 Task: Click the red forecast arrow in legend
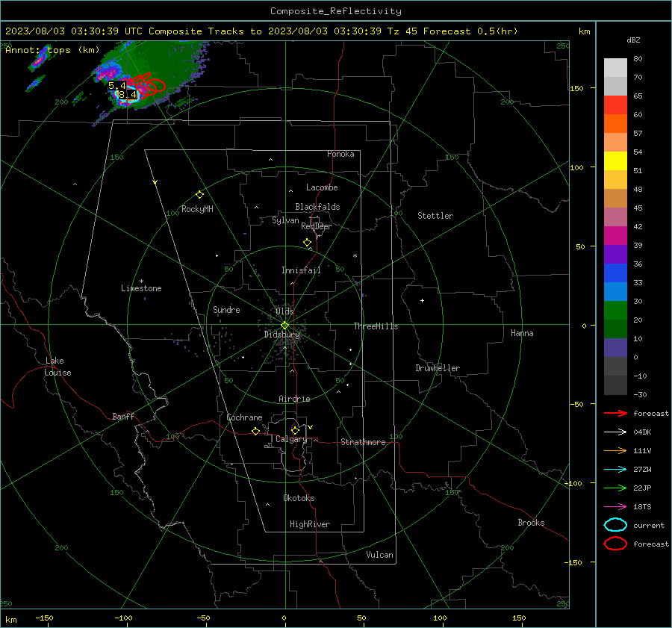tap(615, 413)
